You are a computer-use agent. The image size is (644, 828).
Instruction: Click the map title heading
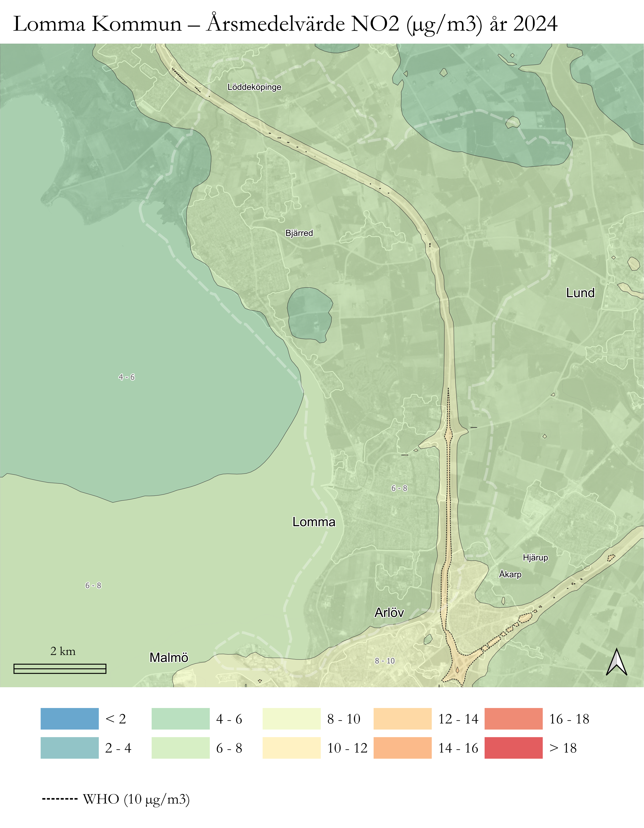point(285,24)
